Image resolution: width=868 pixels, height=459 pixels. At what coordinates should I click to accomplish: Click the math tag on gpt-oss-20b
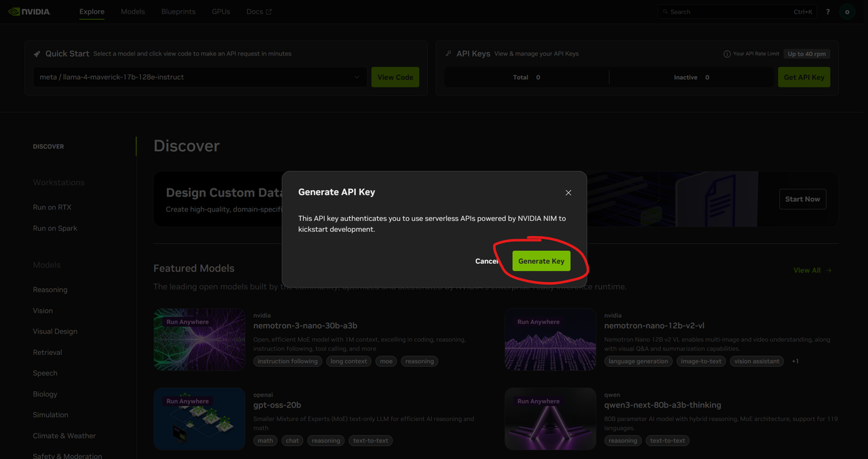(x=265, y=441)
